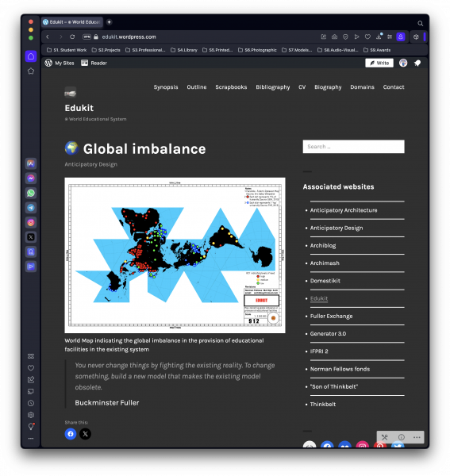Expand the S4.Library bookmarks folder
450x476 pixels.
pyautogui.click(x=184, y=50)
